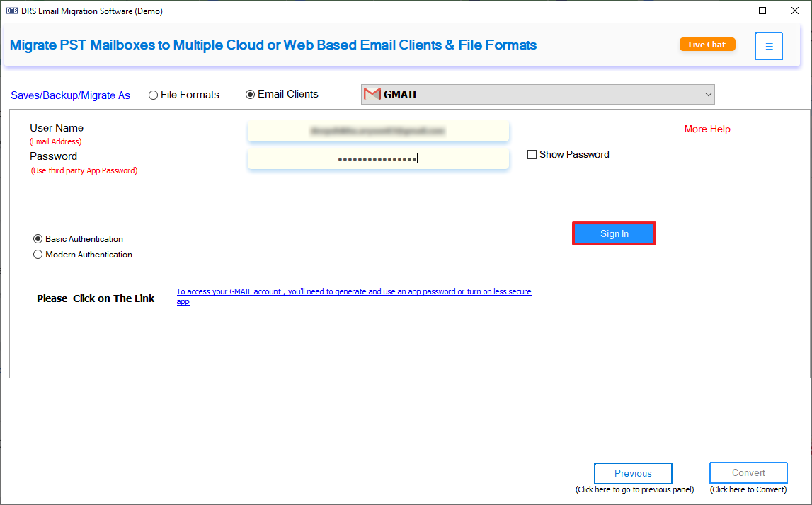Select the File Formats radio option

tap(154, 95)
